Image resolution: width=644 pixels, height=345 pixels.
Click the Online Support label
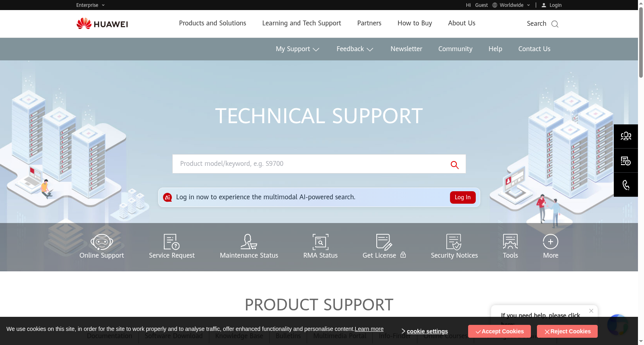click(x=101, y=256)
